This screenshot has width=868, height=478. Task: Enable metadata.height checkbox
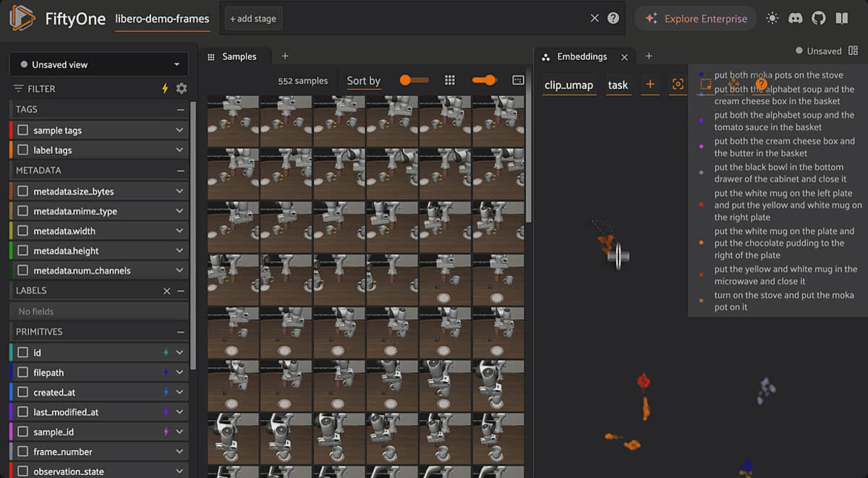(x=23, y=251)
